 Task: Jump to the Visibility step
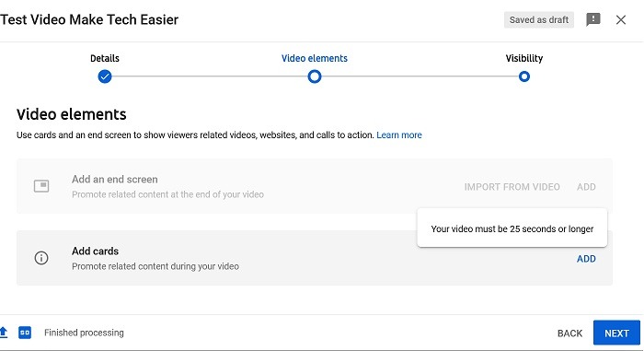pos(524,58)
